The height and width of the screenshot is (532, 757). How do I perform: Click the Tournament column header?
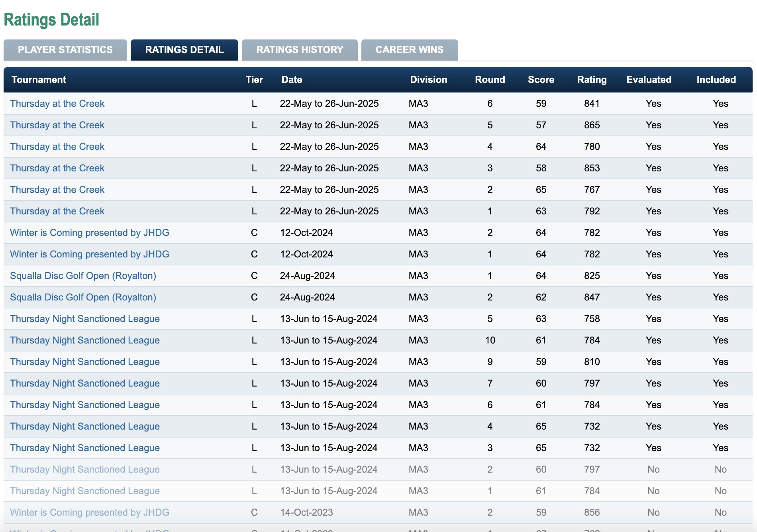[x=39, y=80]
